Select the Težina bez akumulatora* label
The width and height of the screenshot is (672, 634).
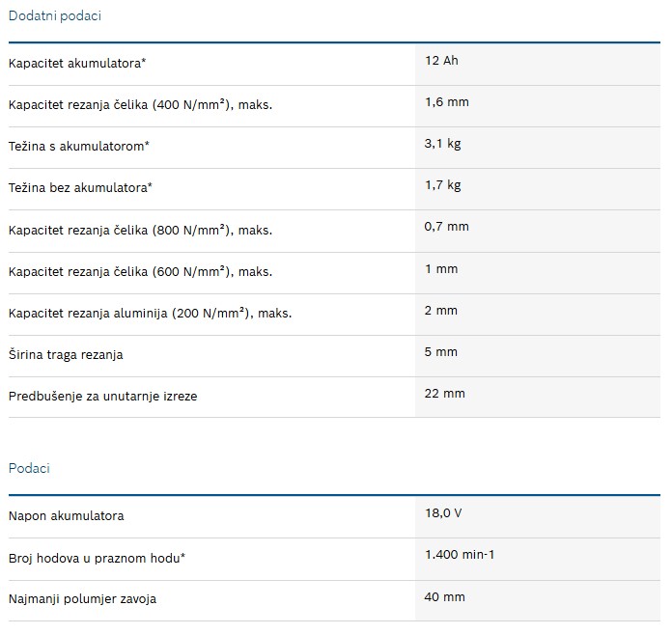click(80, 187)
